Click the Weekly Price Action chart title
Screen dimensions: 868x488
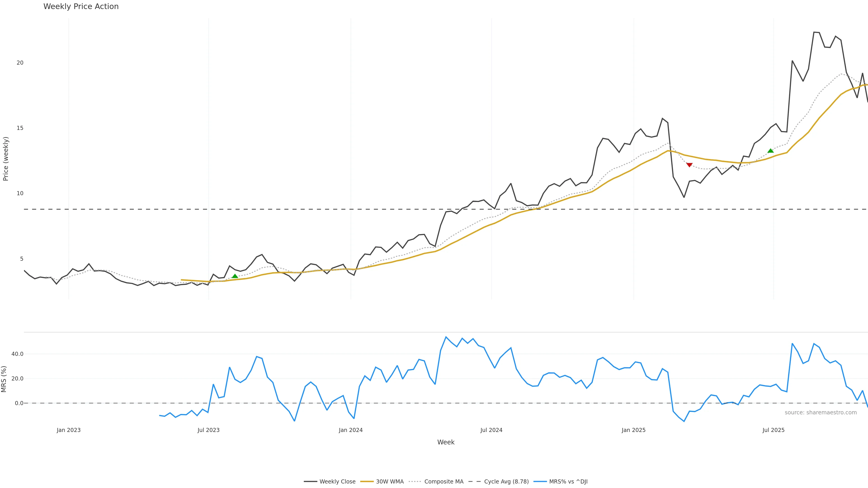81,6
